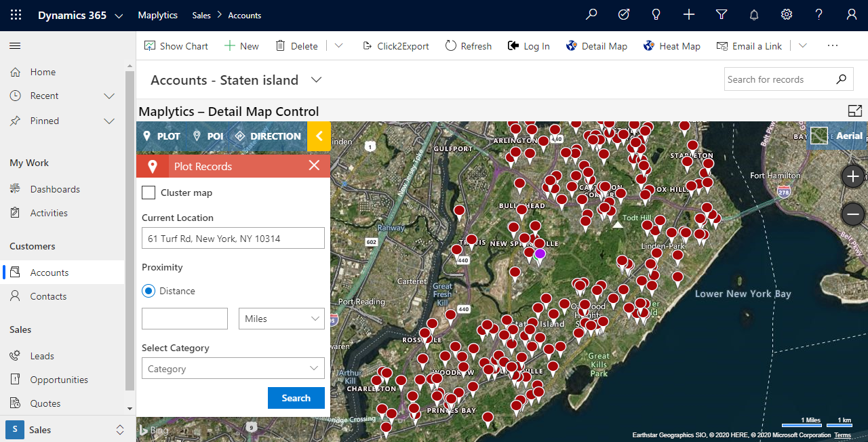Open Leads in sidebar
The width and height of the screenshot is (868, 442).
click(42, 356)
